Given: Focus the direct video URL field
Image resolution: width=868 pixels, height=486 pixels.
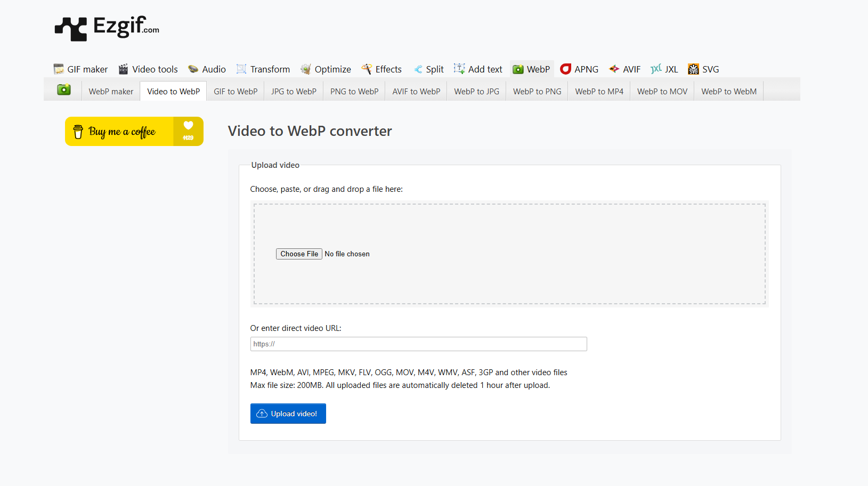Looking at the screenshot, I should (419, 344).
